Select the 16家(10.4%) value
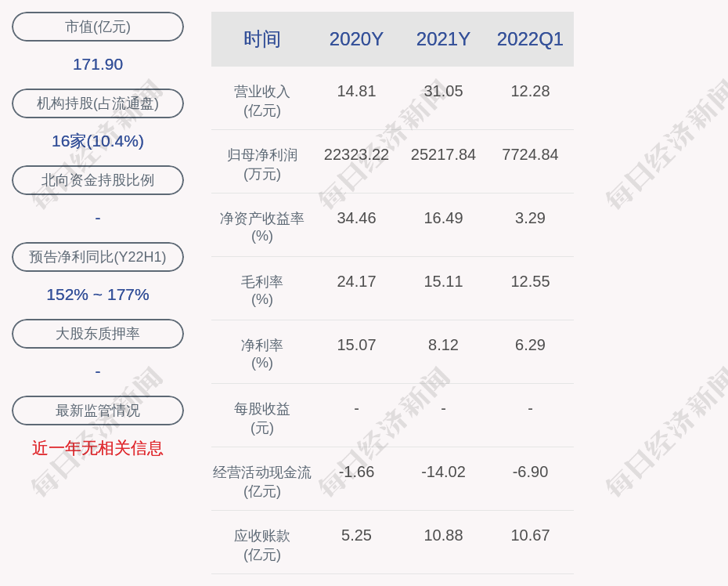This screenshot has height=586, width=728. pos(98,141)
